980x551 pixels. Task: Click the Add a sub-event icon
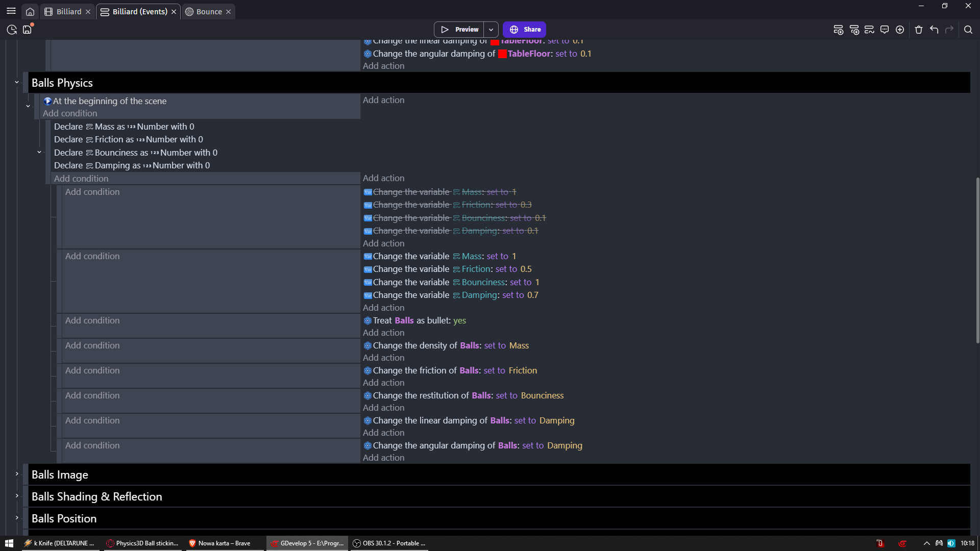(x=854, y=30)
